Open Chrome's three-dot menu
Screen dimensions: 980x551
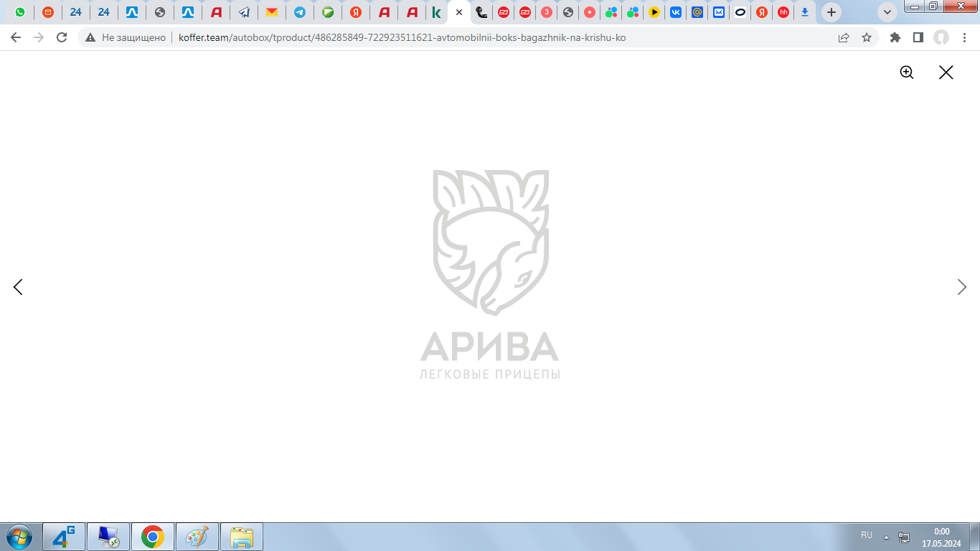click(965, 37)
